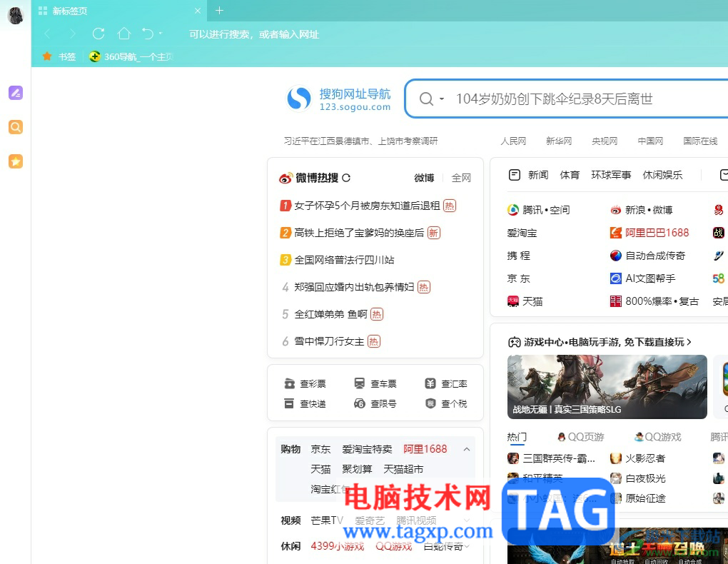Open the search engine dropdown arrow
The height and width of the screenshot is (564, 728).
point(442,99)
